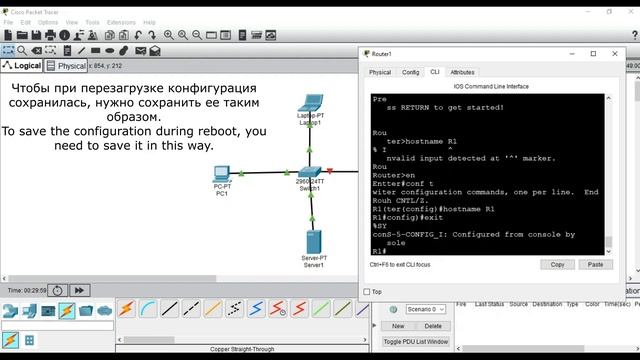Click inside the CLI terminal area
Viewport: 640px width, 360px height.
point(487,174)
